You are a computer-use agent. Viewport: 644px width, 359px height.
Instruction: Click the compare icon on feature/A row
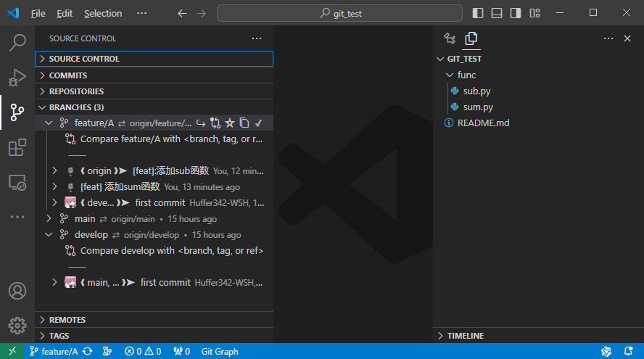215,123
